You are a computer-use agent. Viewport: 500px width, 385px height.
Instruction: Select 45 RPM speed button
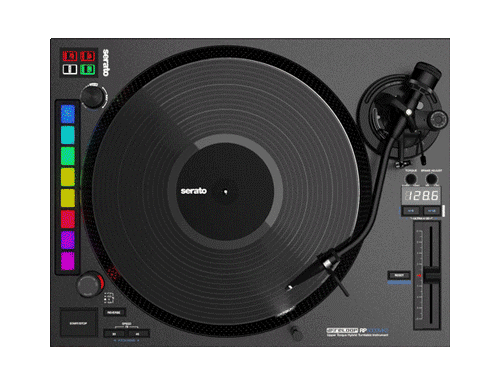tap(138, 334)
